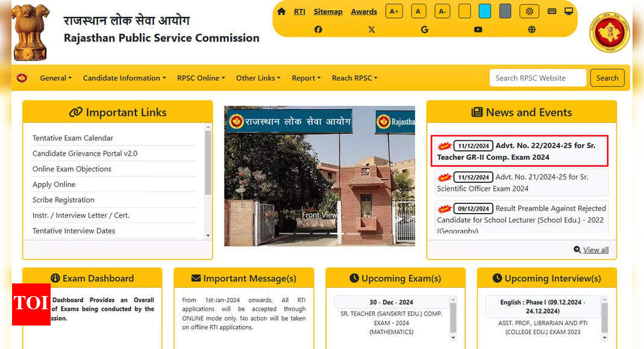Click the YouTube channel icon
Image resolution: width=644 pixels, height=349 pixels.
coord(478,29)
